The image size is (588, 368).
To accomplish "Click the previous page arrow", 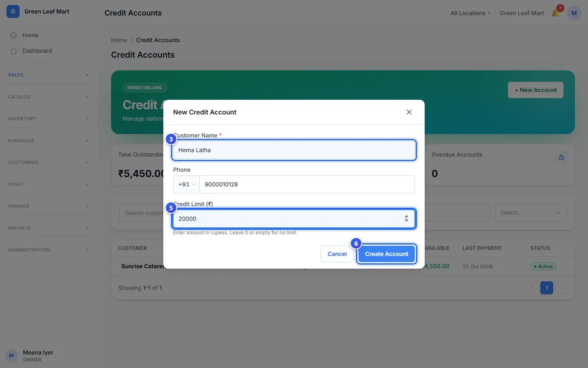I will click(532, 288).
